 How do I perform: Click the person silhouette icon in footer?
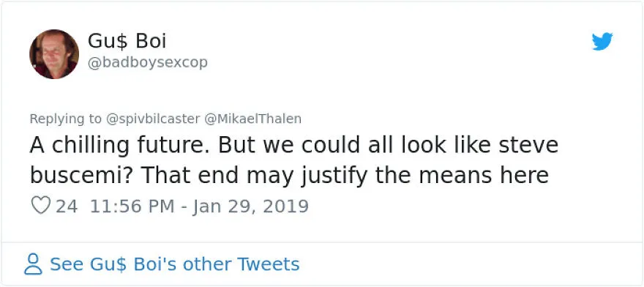(x=33, y=264)
